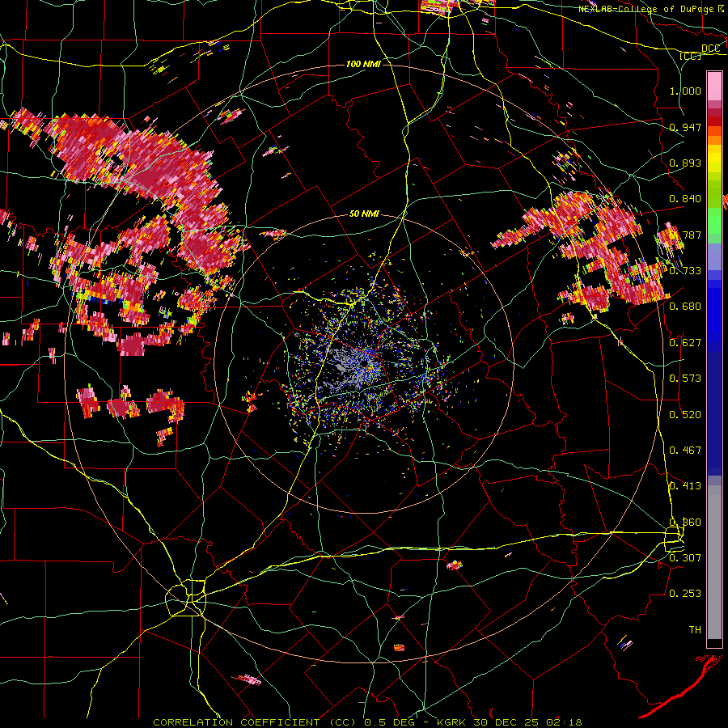Click the 30 DEC 25 date in the caption
Viewport: 728px width, 728px height.
pos(506,722)
